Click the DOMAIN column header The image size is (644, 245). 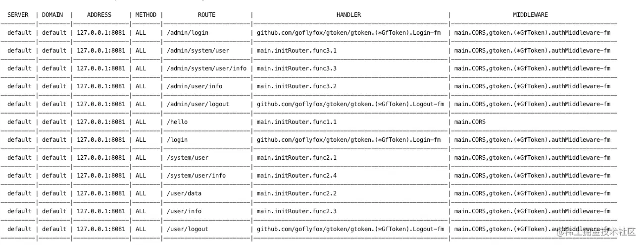(52, 15)
